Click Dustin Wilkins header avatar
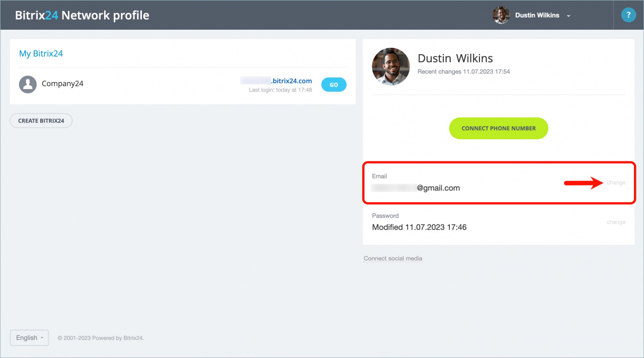This screenshot has height=358, width=644. pos(501,15)
